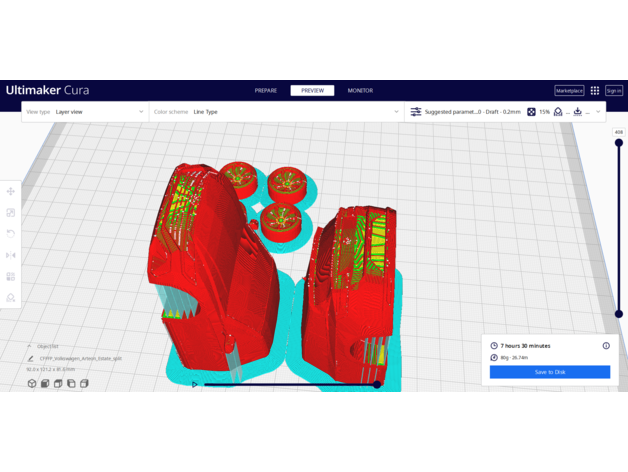Viewport: 628px width, 472px height.
Task: Expand the Object list
Action: 30,346
